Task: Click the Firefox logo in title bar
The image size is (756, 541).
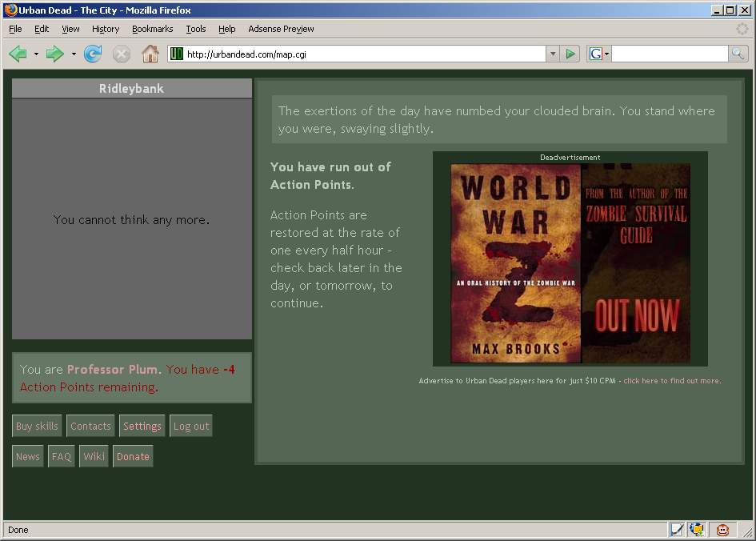Action: coord(10,10)
